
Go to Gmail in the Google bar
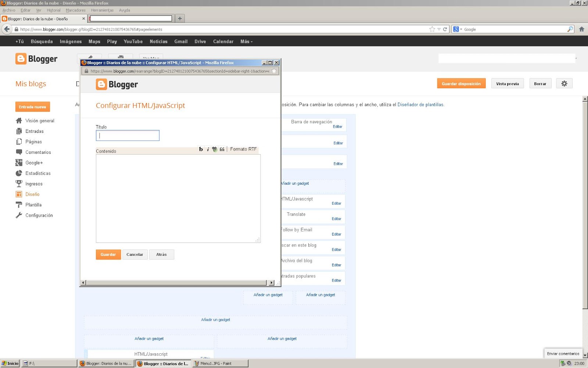[x=181, y=42]
